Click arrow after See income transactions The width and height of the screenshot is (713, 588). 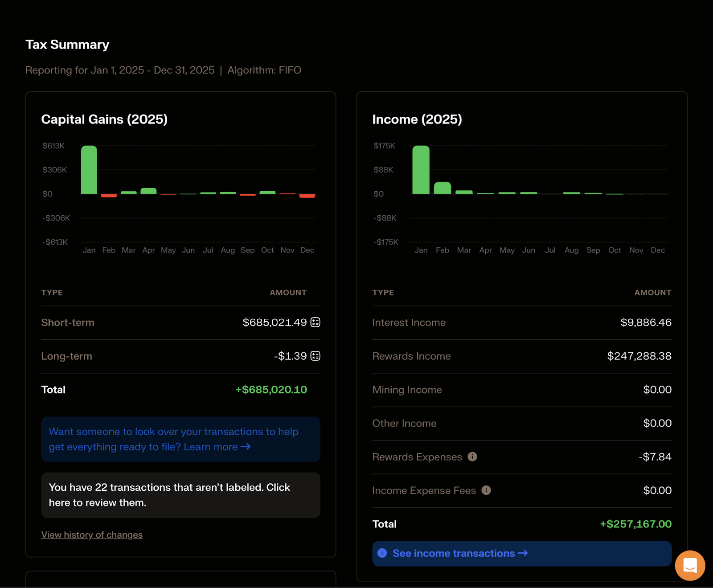click(x=523, y=553)
